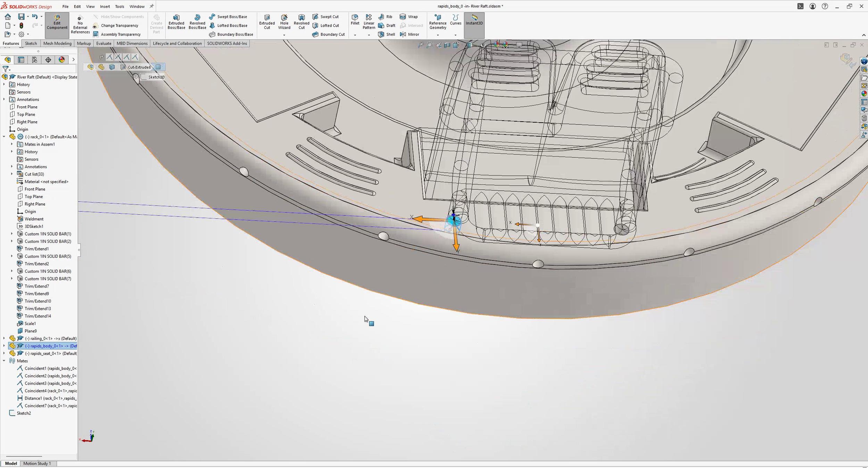This screenshot has width=868, height=468.
Task: Select the Linear Pattern tool
Action: point(368,23)
